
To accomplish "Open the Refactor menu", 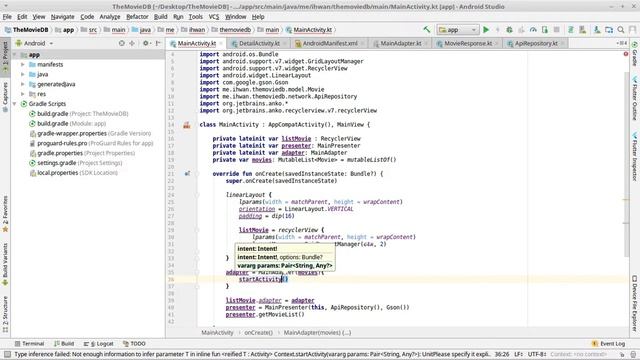I will (137, 17).
